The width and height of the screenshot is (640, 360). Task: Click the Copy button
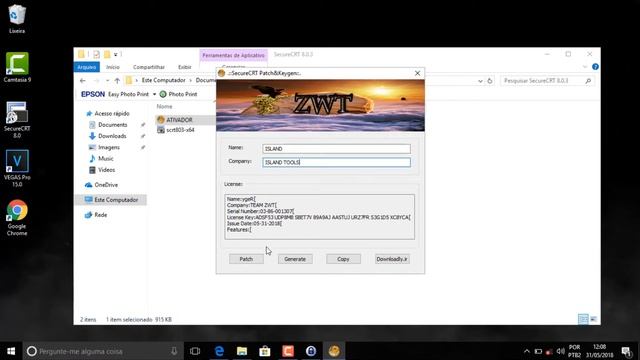tap(343, 259)
